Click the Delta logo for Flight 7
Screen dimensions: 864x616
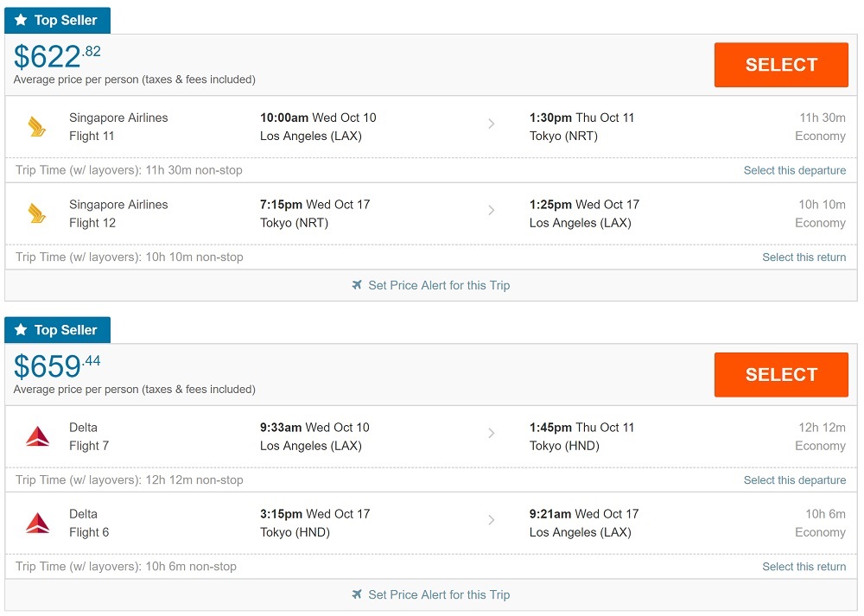pos(37,436)
